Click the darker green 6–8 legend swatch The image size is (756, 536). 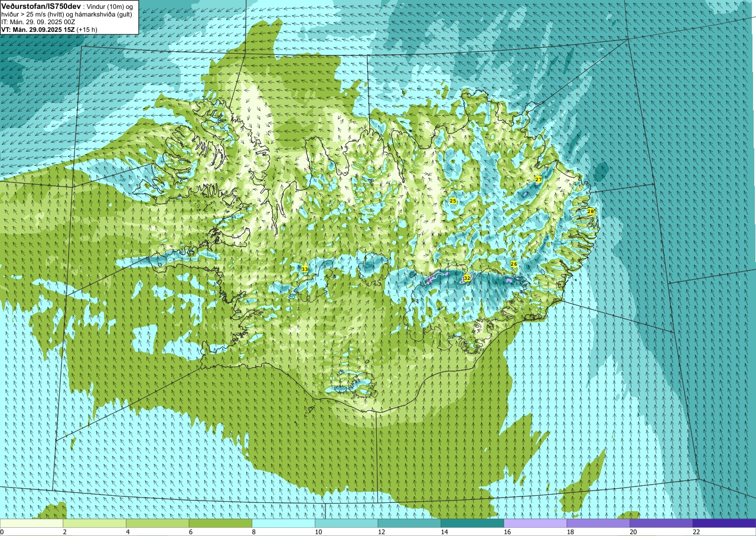[220, 523]
